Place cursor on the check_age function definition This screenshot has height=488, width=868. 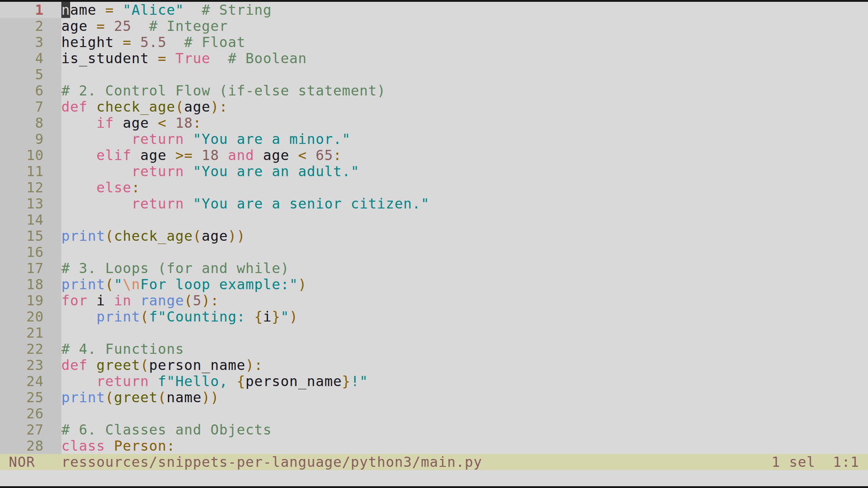click(x=136, y=107)
